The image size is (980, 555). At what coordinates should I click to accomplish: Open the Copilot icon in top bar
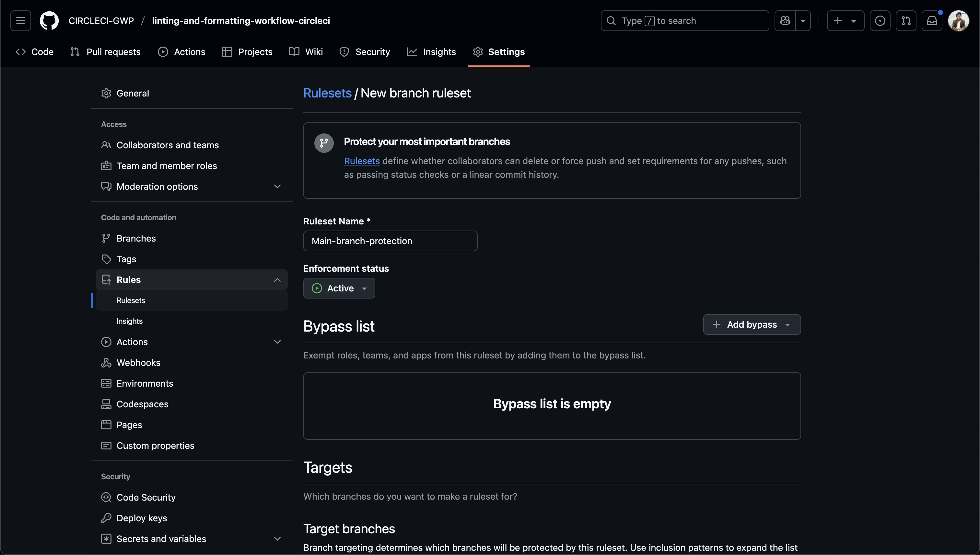pyautogui.click(x=785, y=21)
